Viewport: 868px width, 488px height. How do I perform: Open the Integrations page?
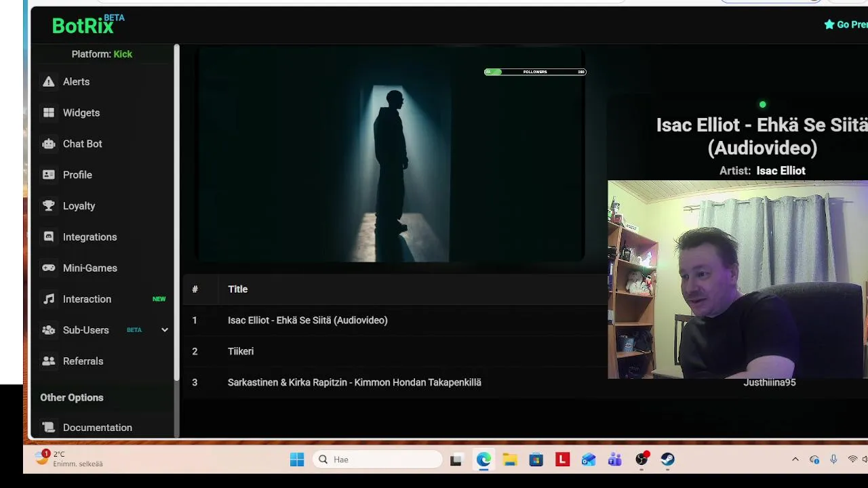90,237
